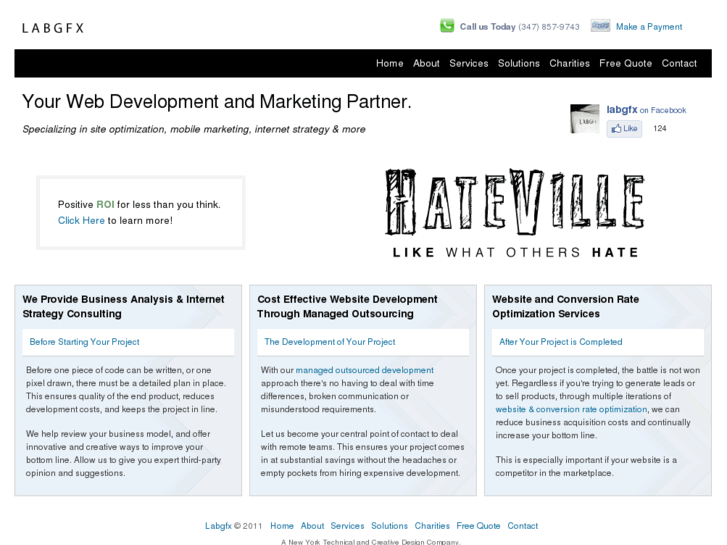
Task: Click the Facebook like count 124
Action: [x=659, y=128]
